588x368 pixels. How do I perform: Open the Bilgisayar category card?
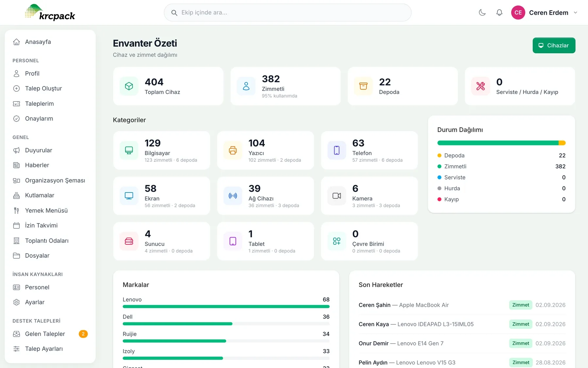pos(162,150)
